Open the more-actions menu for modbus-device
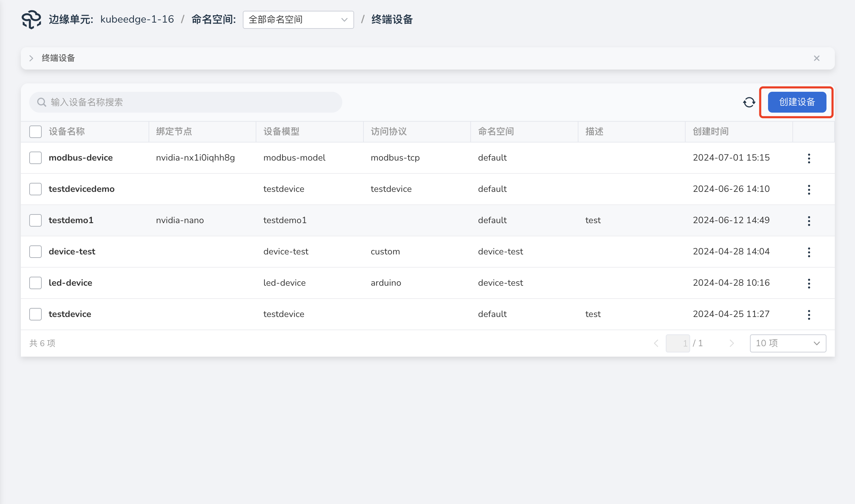The width and height of the screenshot is (855, 504). point(809,158)
